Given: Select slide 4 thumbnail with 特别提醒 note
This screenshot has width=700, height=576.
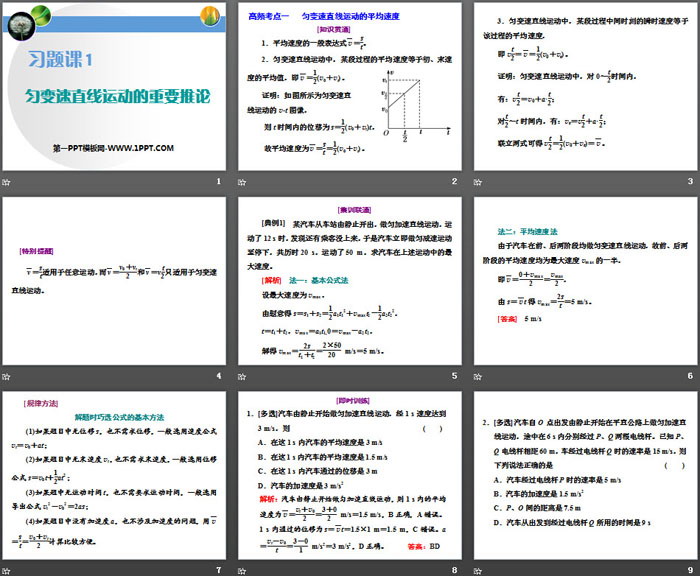Looking at the screenshot, I should coord(114,281).
